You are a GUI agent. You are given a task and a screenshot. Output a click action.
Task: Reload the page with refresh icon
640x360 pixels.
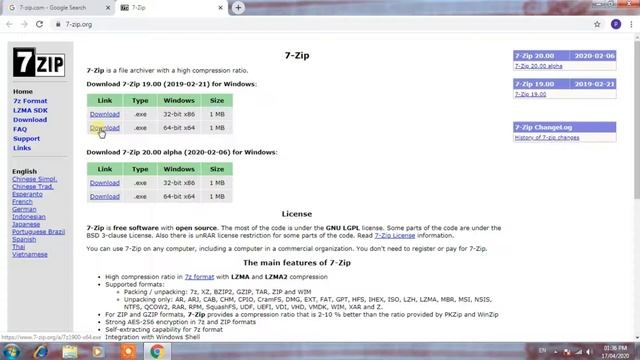point(40,24)
